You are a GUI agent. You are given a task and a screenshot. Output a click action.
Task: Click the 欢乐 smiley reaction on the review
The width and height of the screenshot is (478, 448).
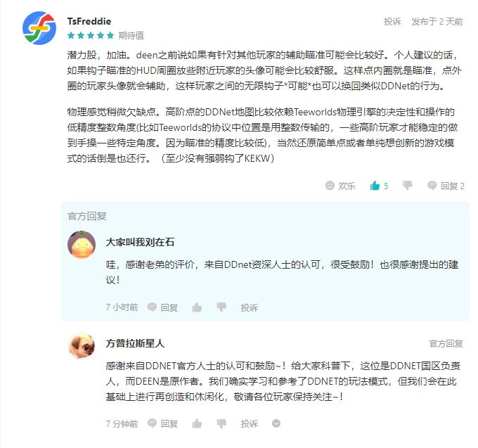coord(340,186)
